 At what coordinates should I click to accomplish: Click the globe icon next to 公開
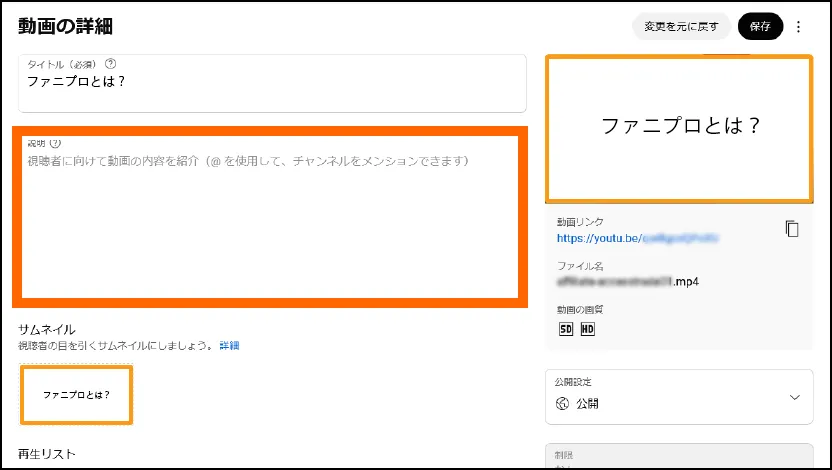(x=562, y=404)
